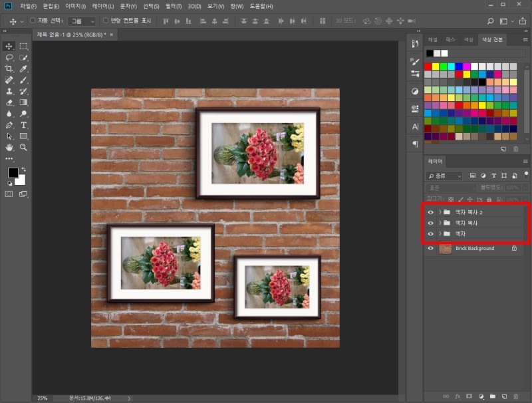Image resolution: width=532 pixels, height=403 pixels.
Task: Expand the 액자 복사 layer group
Action: click(440, 223)
